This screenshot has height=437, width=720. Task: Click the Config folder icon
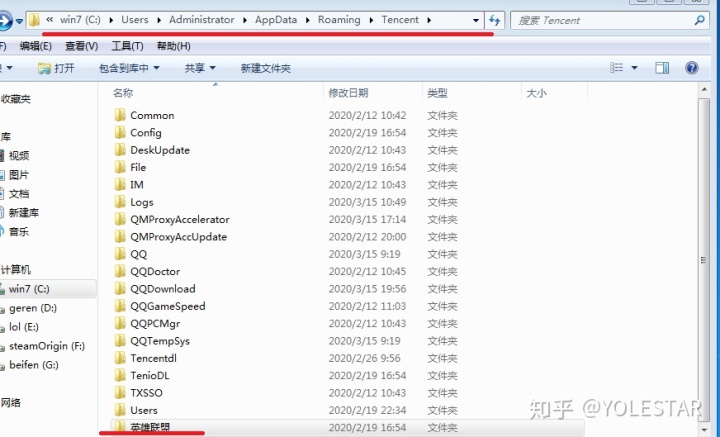(120, 132)
